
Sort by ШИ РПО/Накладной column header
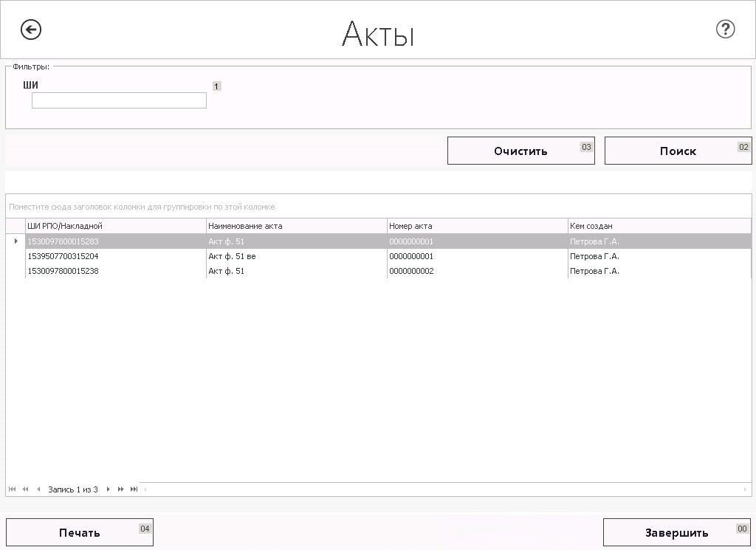click(115, 226)
